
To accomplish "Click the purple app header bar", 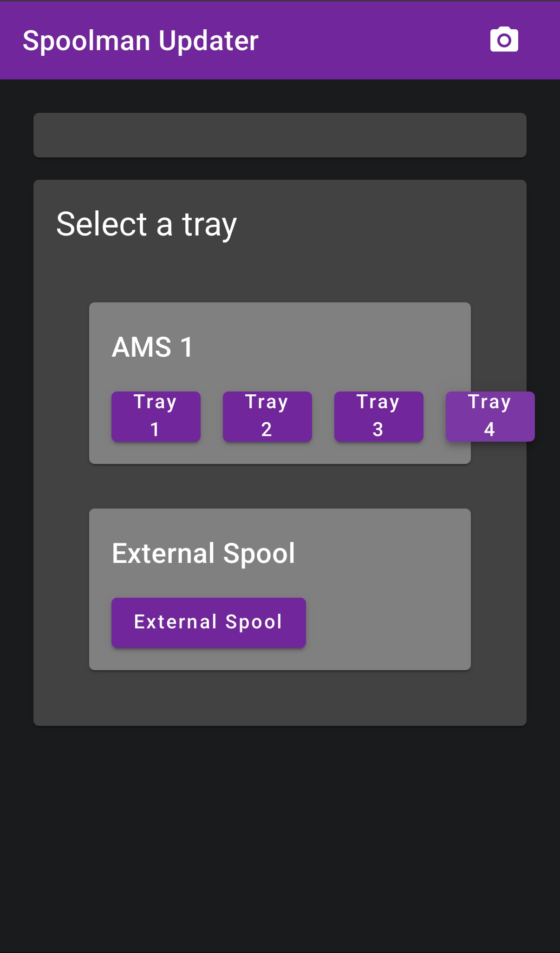I will coord(371,41).
